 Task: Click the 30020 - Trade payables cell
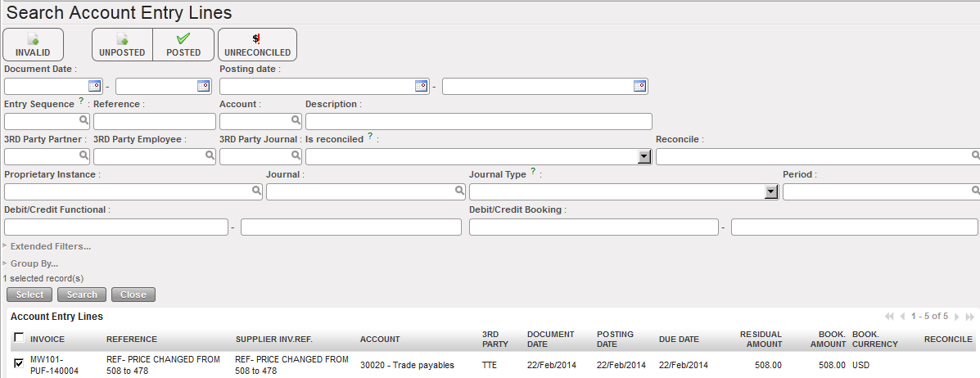[407, 365]
